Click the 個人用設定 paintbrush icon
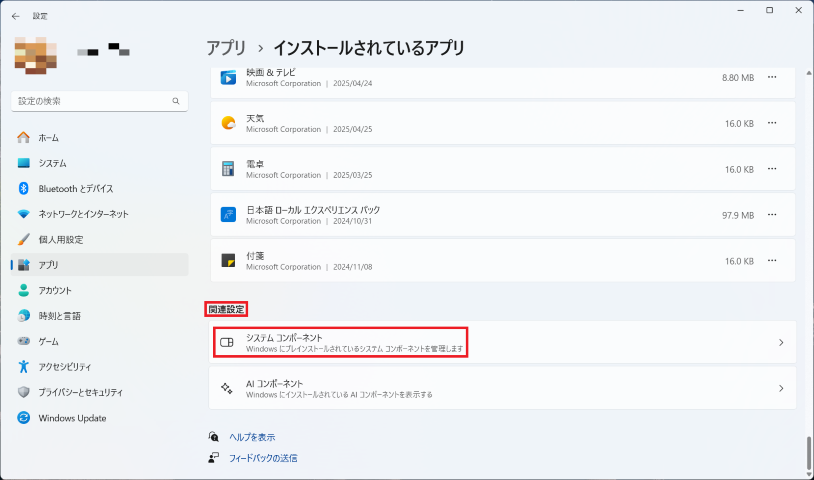This screenshot has width=814, height=480. [x=23, y=239]
